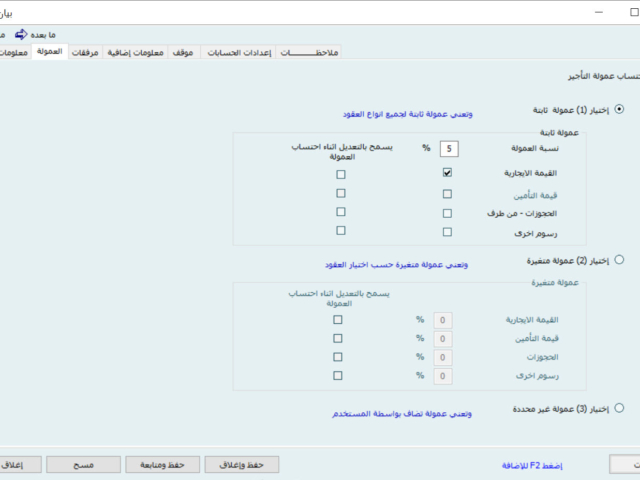This screenshot has height=480, width=640.
Task: Uncheck 'القيمة الايجارية' in fixed commission
Action: coord(447,173)
